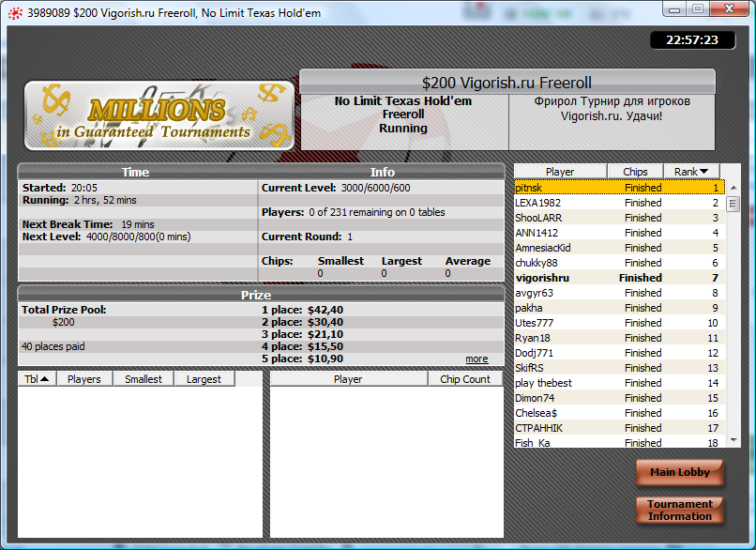Select player vigorishru row

(619, 278)
